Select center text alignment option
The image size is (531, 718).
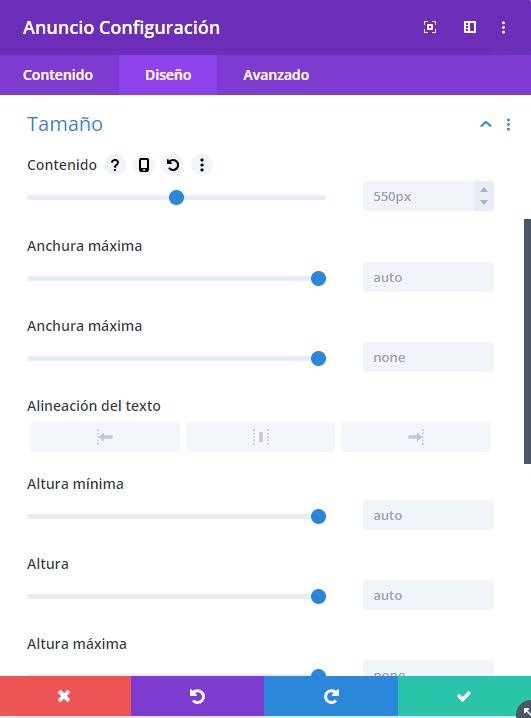coord(260,437)
